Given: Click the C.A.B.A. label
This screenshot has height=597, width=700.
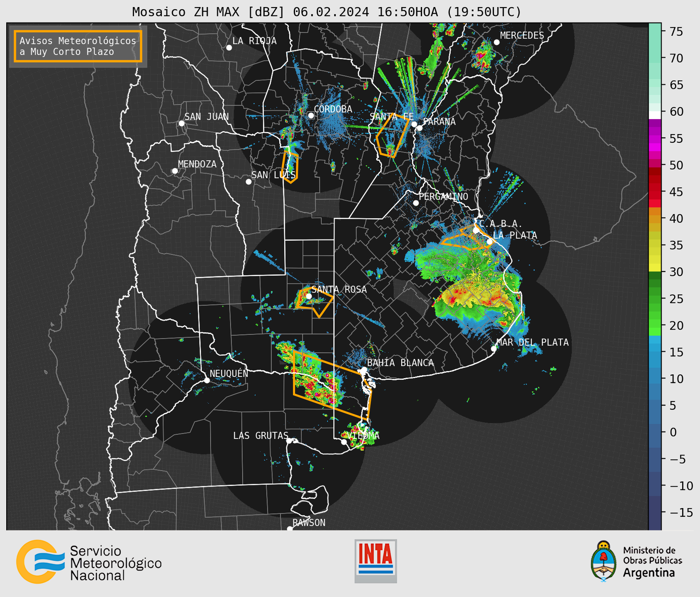Looking at the screenshot, I should click(x=501, y=224).
